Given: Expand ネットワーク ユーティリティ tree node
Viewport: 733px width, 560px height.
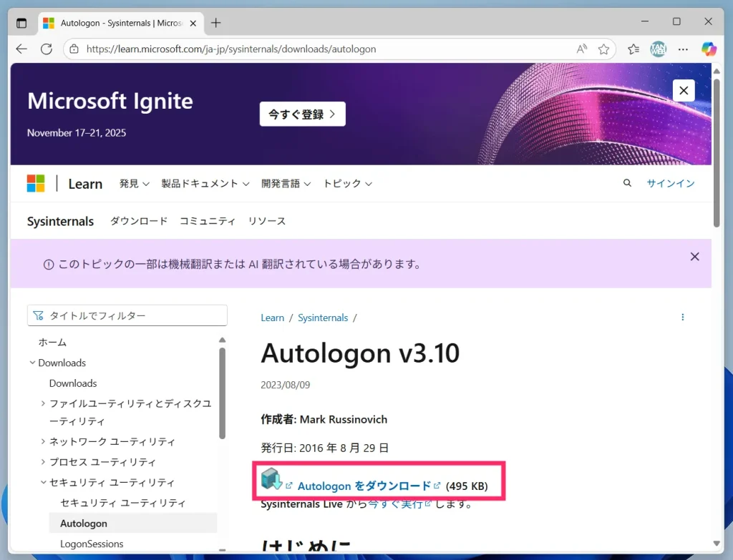Looking at the screenshot, I should [43, 441].
